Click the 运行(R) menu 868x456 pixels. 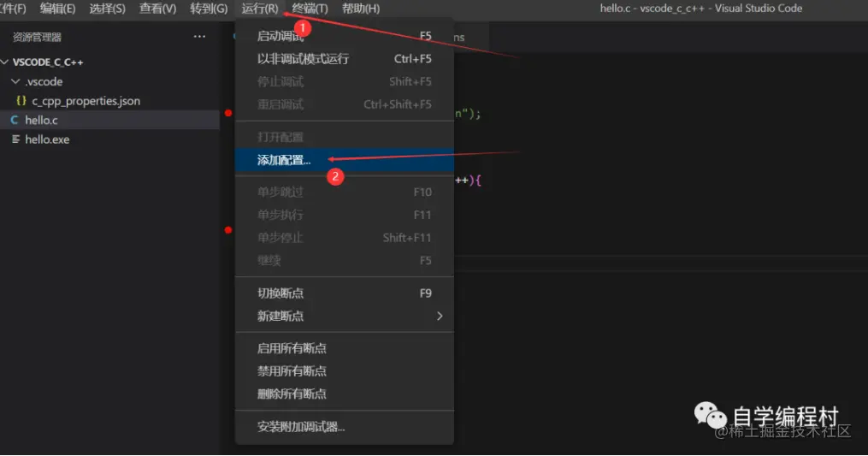(x=260, y=9)
